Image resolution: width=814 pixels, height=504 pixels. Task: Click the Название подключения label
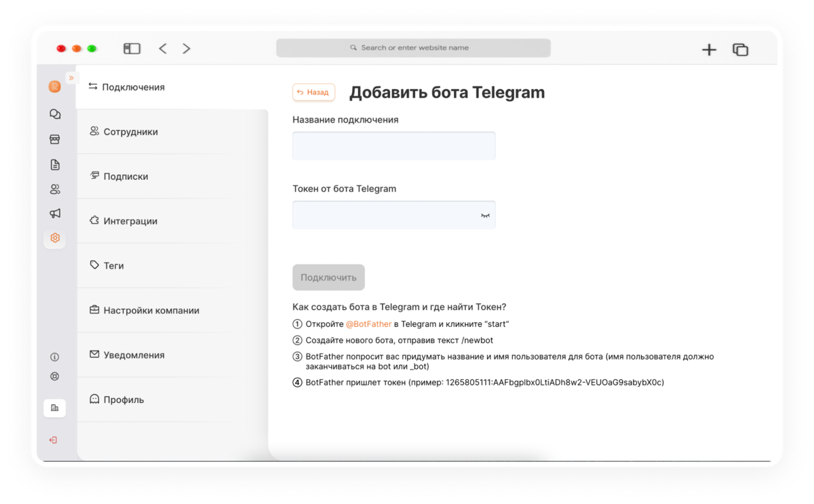(x=345, y=119)
